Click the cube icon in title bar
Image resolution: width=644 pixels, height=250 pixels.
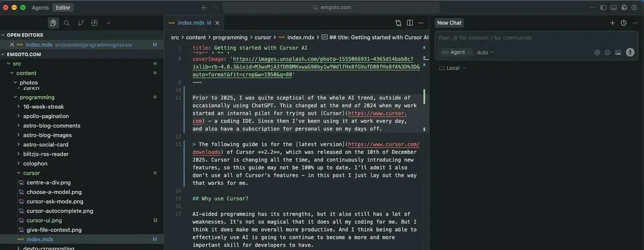click(624, 8)
